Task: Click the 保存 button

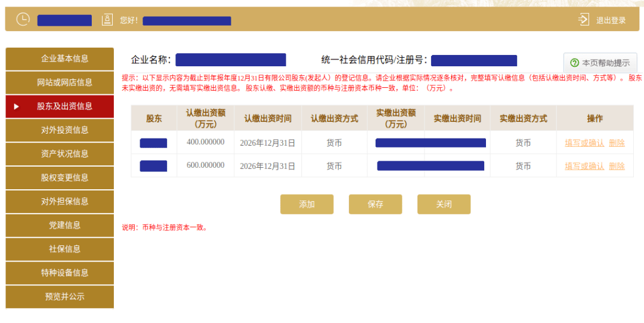Action: pyautogui.click(x=376, y=205)
